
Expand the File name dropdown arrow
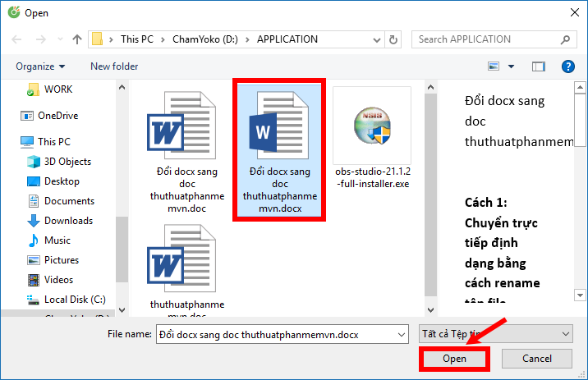coord(402,334)
